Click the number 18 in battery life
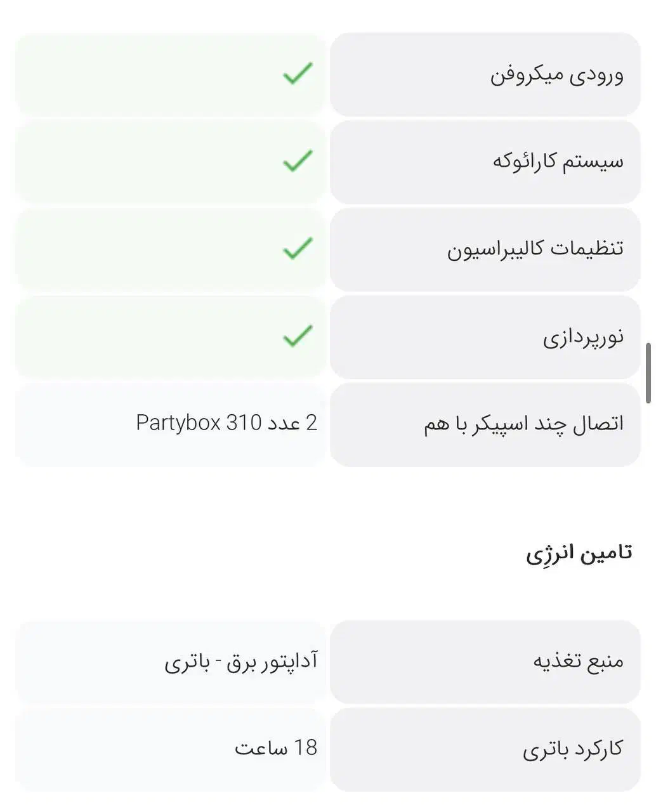This screenshot has width=656, height=812. 305,748
